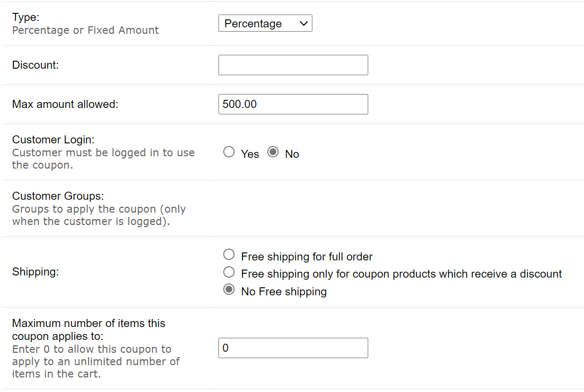Click the 'Free shipping for full order' label text

(307, 257)
